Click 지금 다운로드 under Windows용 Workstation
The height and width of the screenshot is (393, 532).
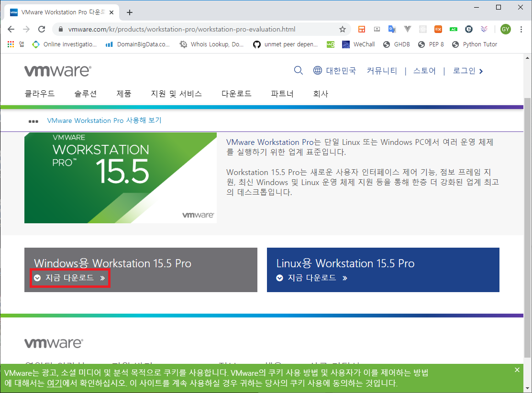(x=69, y=278)
